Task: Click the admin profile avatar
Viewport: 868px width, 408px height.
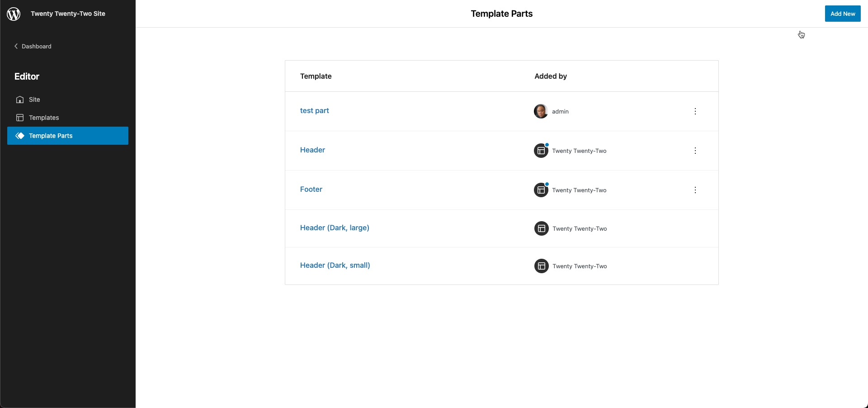Action: 541,111
